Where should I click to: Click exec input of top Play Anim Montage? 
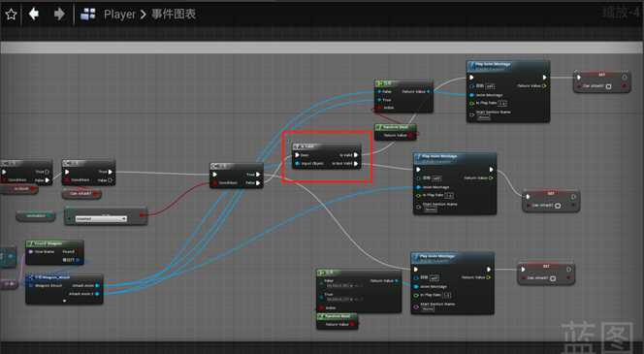[472, 78]
